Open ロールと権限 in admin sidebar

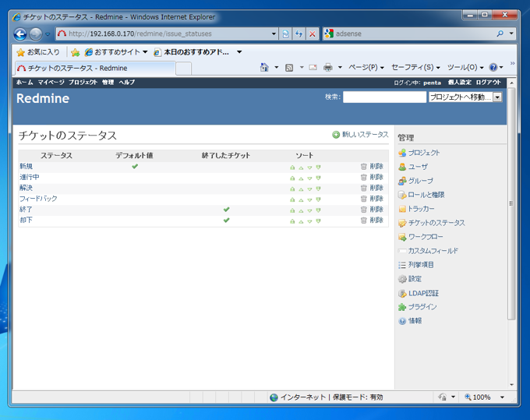click(426, 195)
